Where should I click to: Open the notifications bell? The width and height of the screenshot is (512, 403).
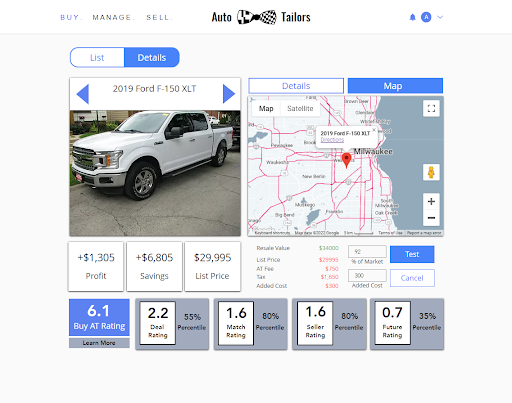[x=412, y=17]
